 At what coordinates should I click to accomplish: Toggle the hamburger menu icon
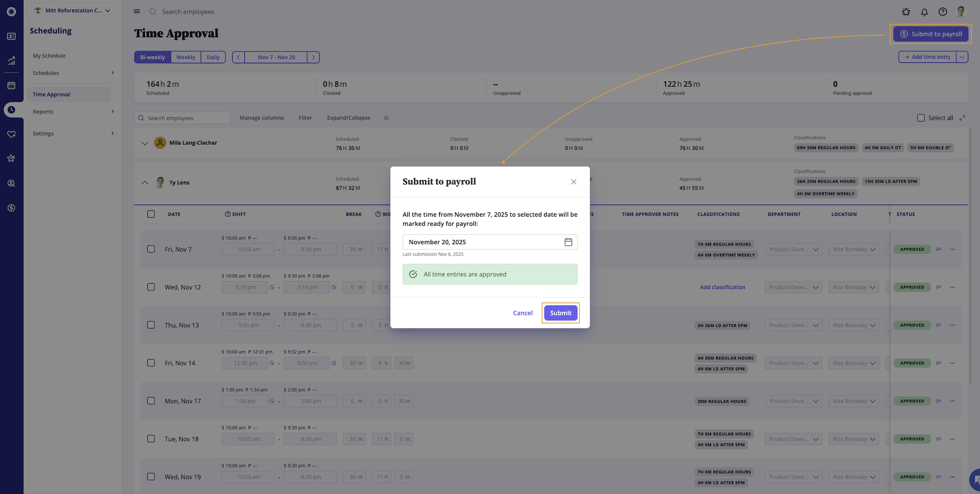(x=137, y=12)
